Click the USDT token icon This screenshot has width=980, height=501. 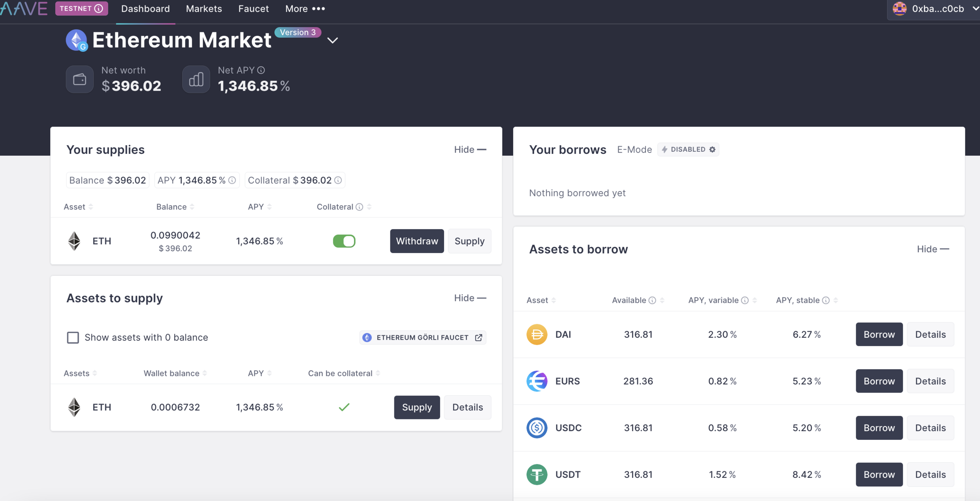(537, 475)
